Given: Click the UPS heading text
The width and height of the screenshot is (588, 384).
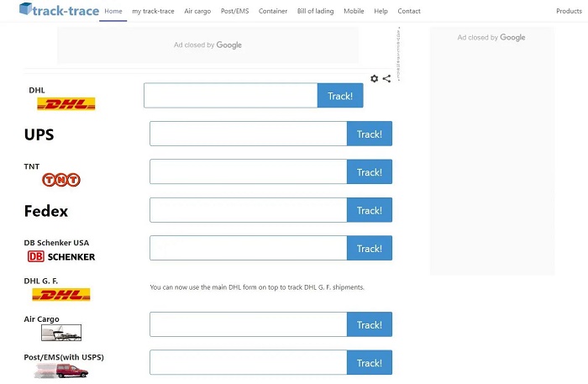Looking at the screenshot, I should [x=39, y=134].
